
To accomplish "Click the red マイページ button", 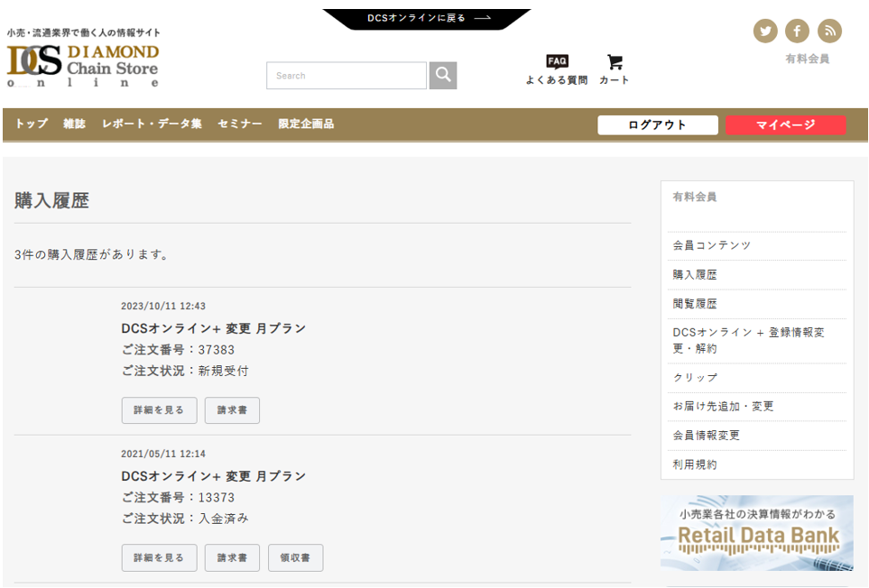I will [785, 125].
